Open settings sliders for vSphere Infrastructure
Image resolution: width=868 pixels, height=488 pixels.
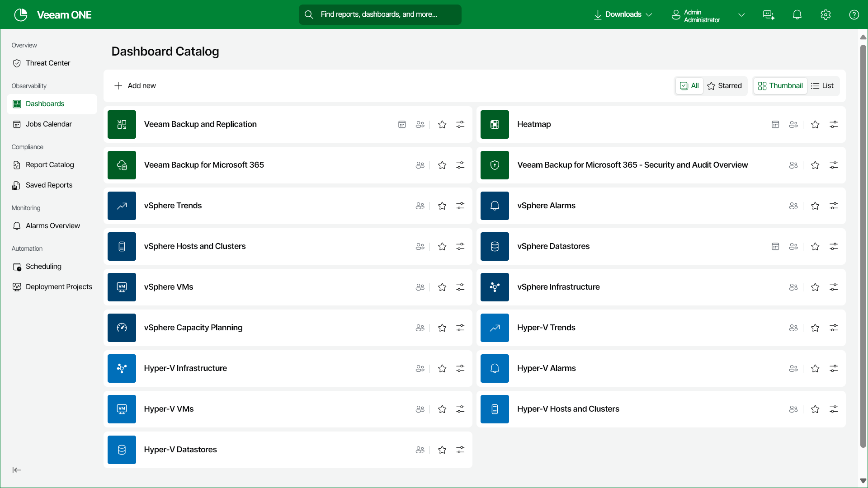[834, 287]
